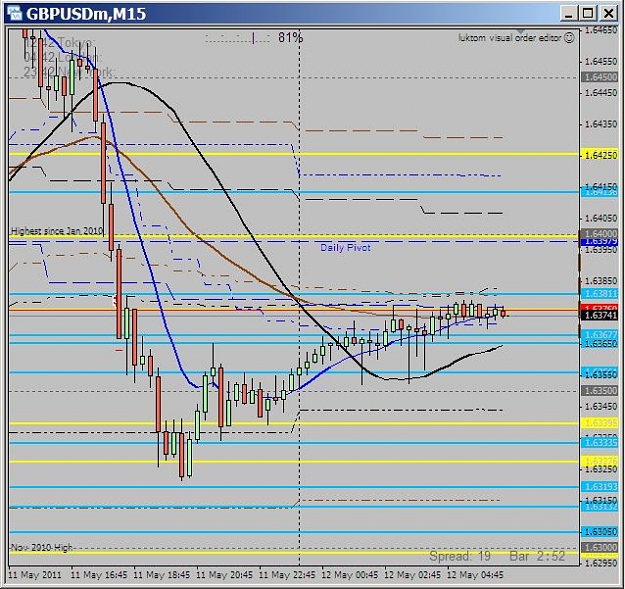Click the GBPUSDm,M15 window title
Image resolution: width=625 pixels, height=589 pixels.
(x=86, y=14)
